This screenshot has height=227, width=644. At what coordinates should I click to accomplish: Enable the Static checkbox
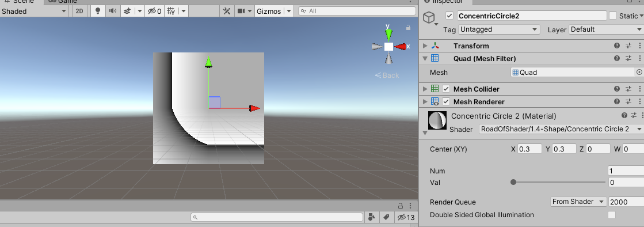613,16
